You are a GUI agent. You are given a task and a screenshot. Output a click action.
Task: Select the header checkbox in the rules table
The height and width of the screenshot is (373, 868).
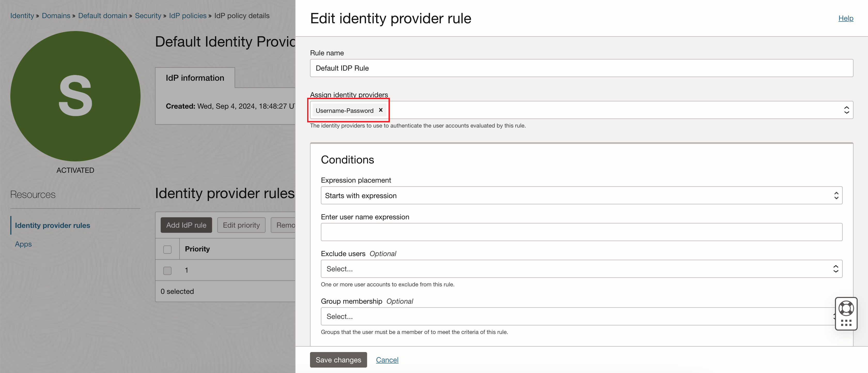(167, 249)
